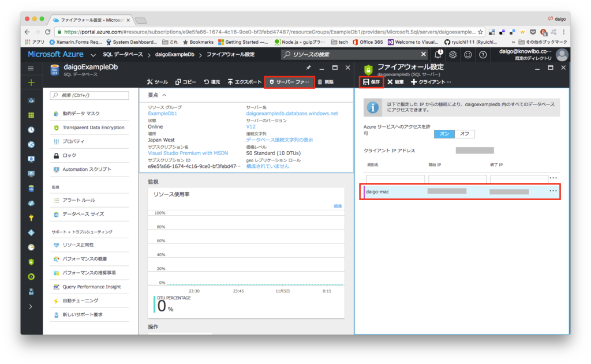Save firewall settings with 保存

point(372,82)
